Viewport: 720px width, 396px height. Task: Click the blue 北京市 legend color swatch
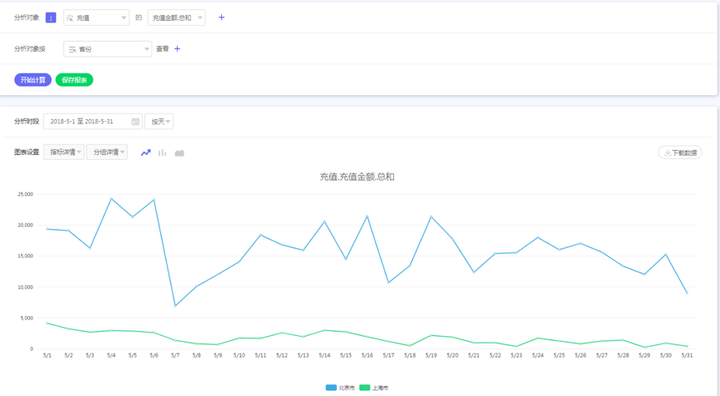click(331, 388)
